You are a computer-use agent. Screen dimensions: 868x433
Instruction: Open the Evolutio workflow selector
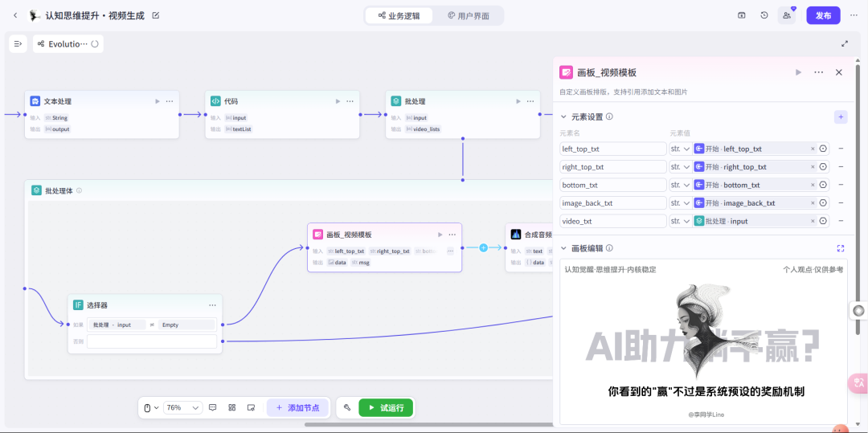(x=68, y=43)
